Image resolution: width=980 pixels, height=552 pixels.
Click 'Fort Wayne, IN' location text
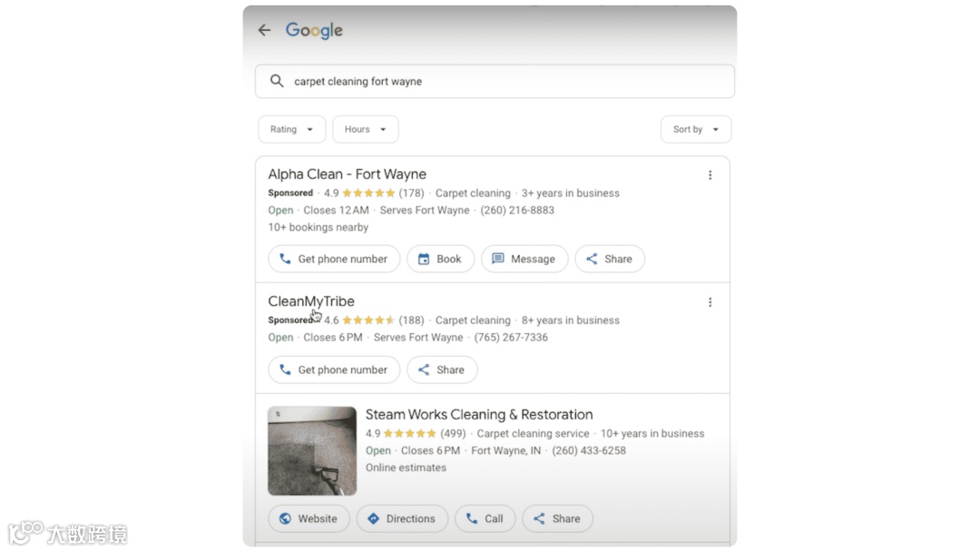tap(506, 450)
